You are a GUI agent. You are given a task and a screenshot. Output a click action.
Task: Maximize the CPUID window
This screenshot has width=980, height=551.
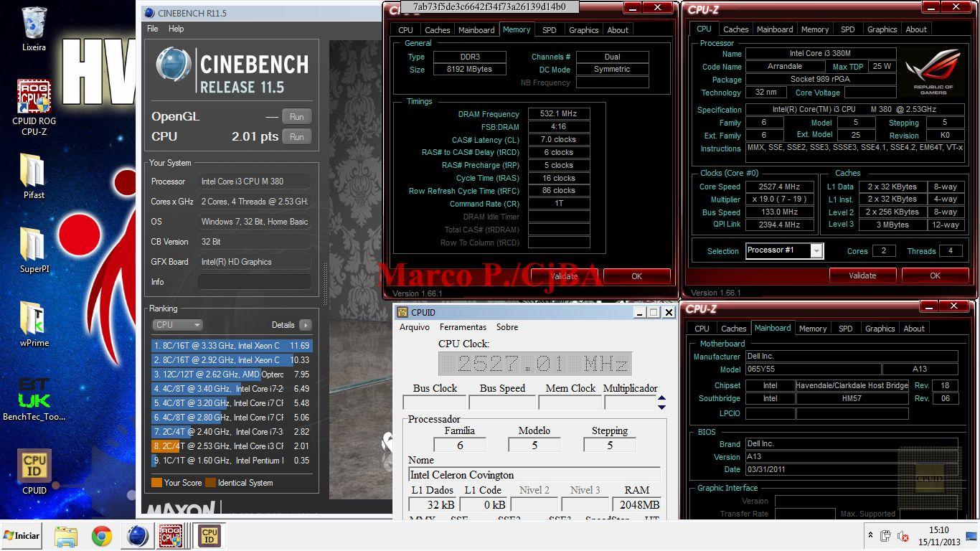click(x=654, y=312)
